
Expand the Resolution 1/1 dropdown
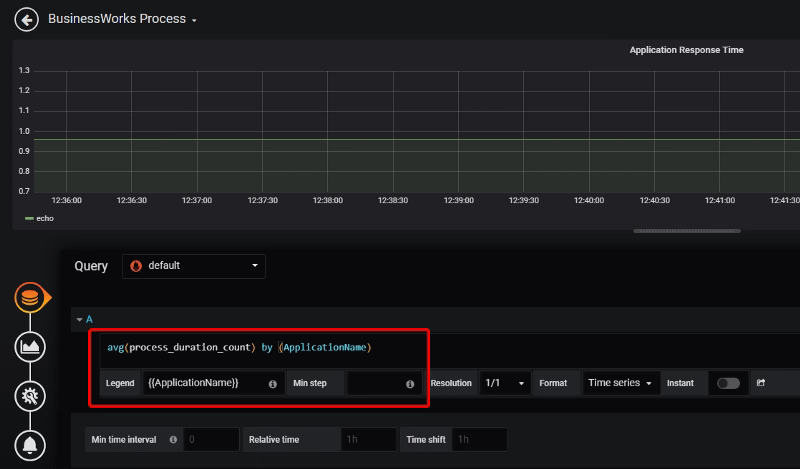[505, 383]
